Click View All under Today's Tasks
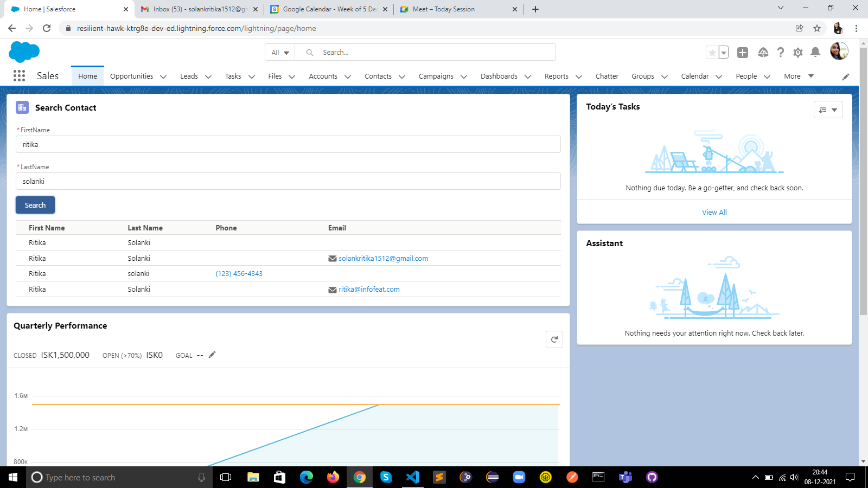This screenshot has height=488, width=868. tap(714, 211)
